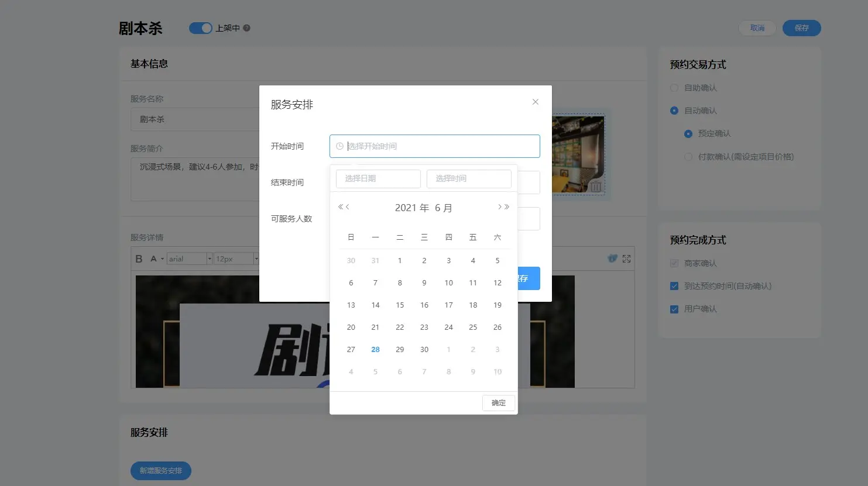Click the bold B icon in editor
The image size is (868, 486).
pos(139,258)
